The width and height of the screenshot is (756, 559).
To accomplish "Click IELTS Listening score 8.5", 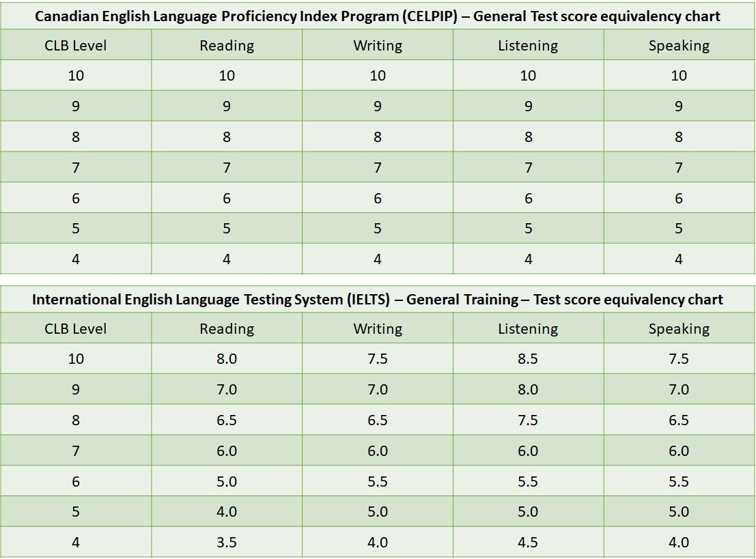I will tap(528, 359).
